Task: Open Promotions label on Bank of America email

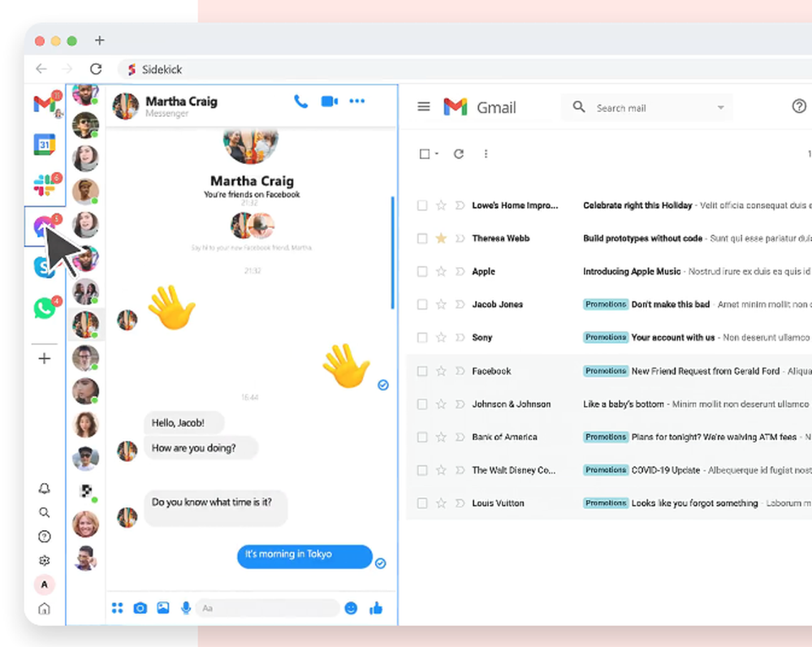Action: [606, 437]
